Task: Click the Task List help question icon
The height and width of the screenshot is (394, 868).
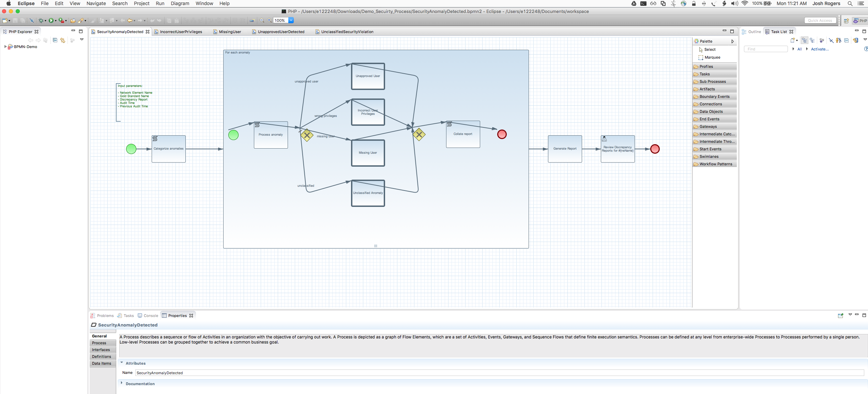Action: click(866, 49)
